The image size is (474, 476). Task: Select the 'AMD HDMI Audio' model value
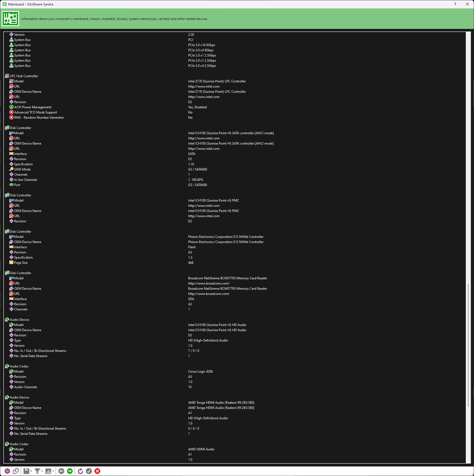[x=201, y=449]
